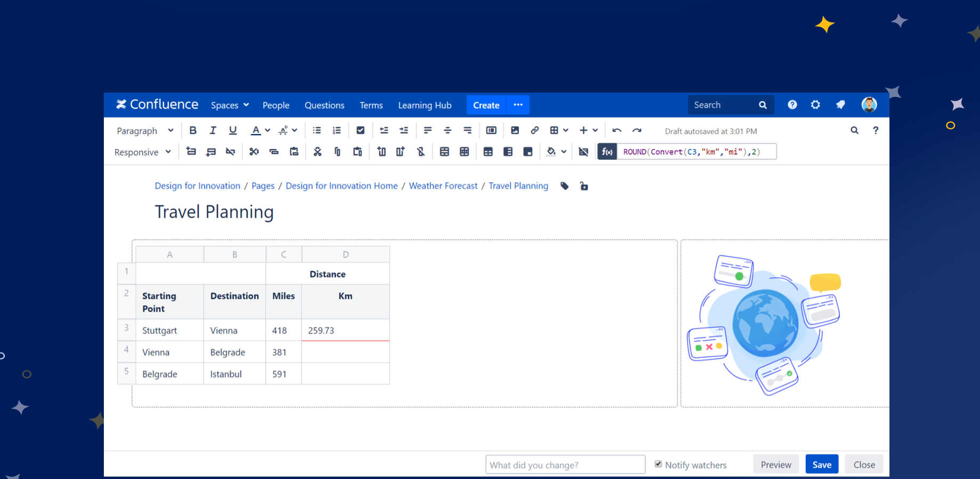This screenshot has height=479, width=980.
Task: Toggle the highlighted header row option
Action: 488,152
